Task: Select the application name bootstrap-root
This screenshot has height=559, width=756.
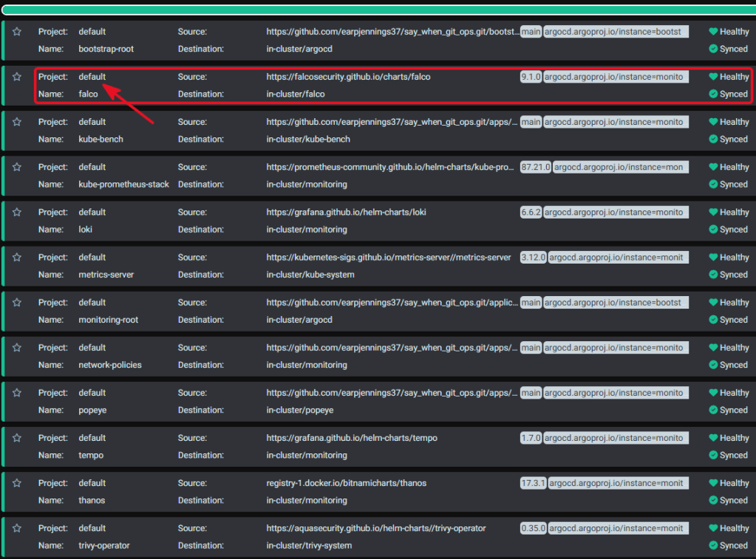Action: (106, 49)
